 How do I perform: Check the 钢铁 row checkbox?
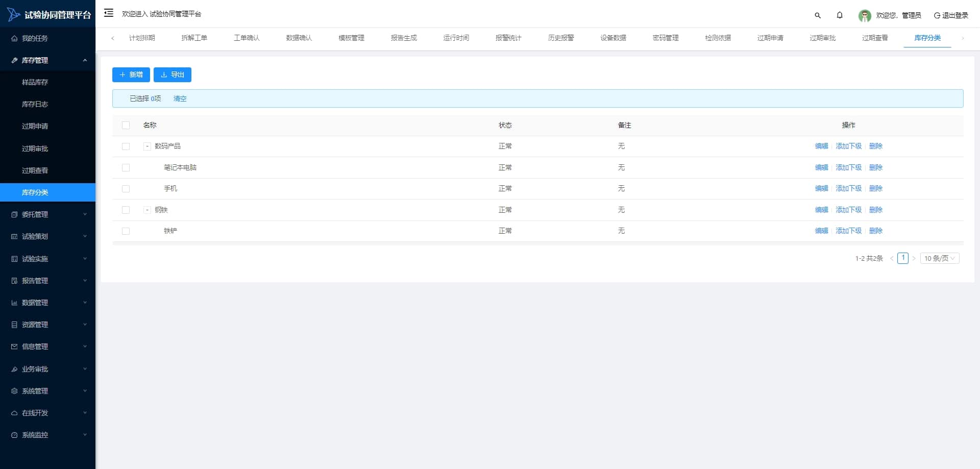126,210
